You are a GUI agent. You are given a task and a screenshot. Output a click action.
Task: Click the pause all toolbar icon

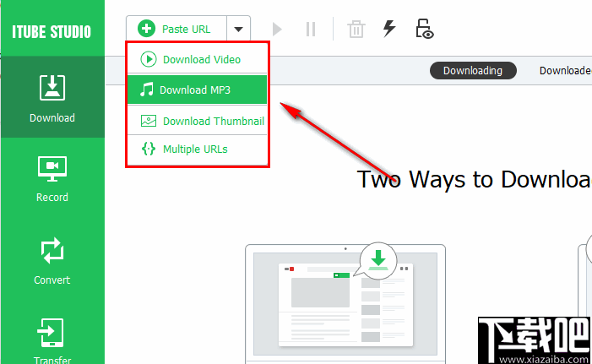[x=311, y=29]
